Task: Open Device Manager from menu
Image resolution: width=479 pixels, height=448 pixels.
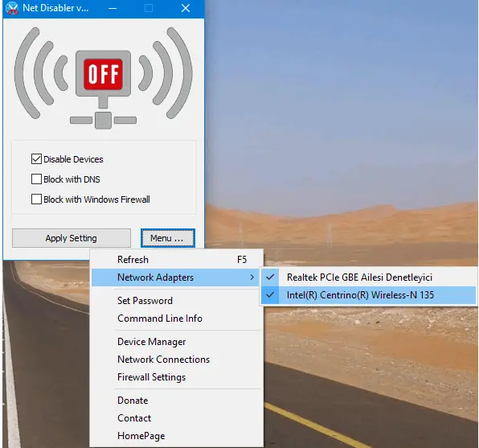Action: tap(177, 342)
